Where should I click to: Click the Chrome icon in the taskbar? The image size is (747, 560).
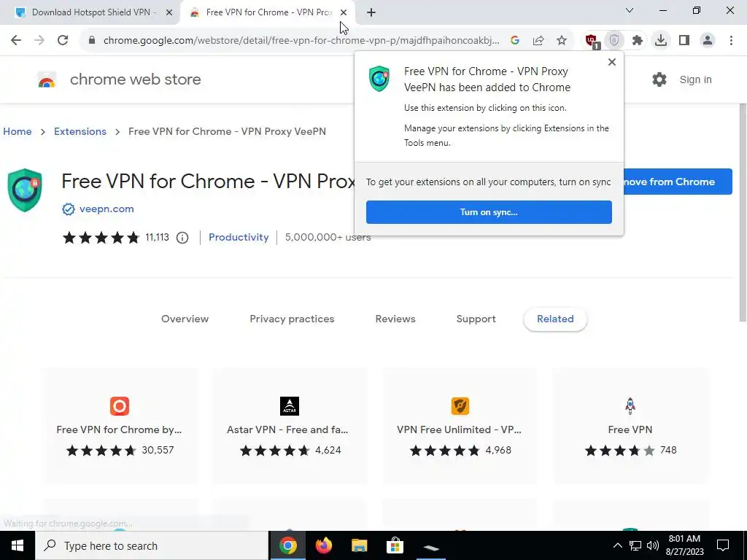point(287,545)
